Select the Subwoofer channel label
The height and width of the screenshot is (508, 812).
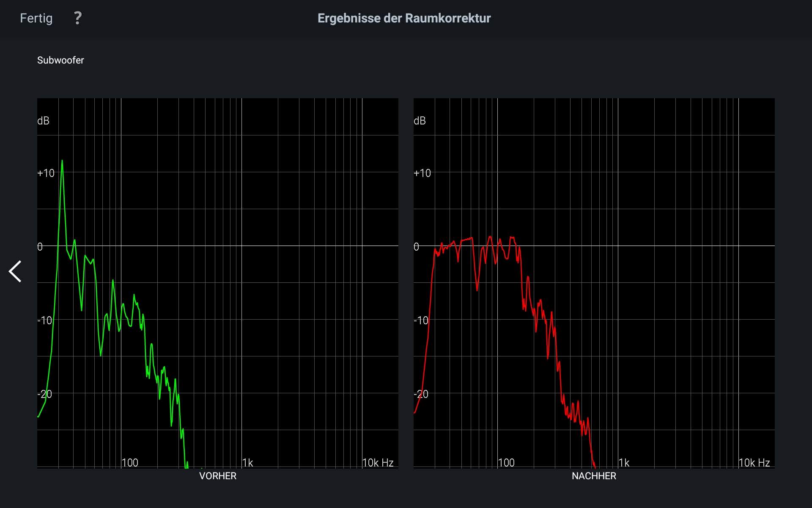point(60,60)
